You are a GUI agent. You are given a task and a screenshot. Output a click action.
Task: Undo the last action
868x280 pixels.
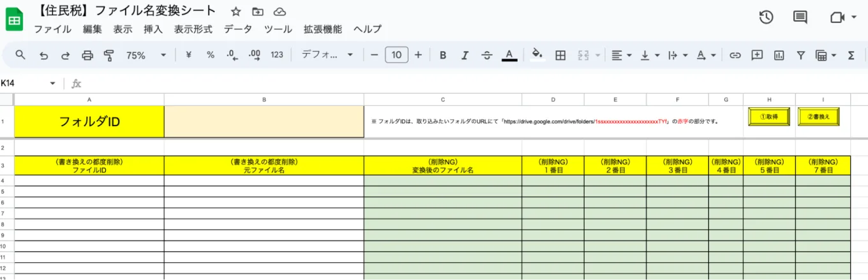43,55
